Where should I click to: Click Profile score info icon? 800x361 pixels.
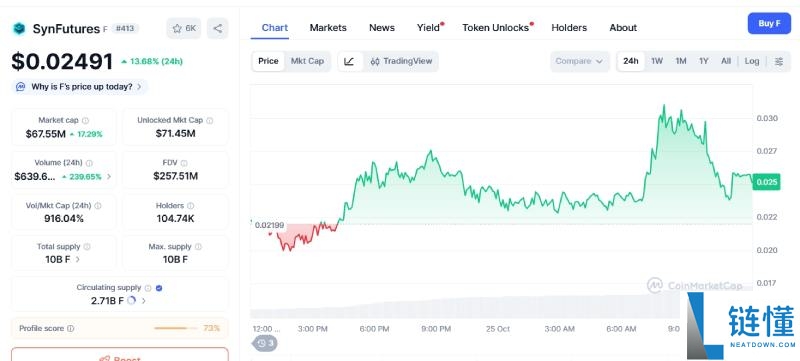click(70, 329)
